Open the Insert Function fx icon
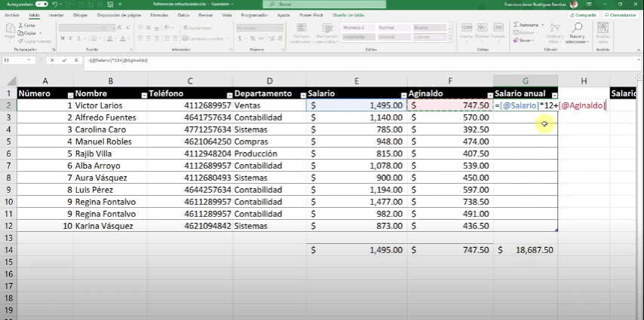 click(x=76, y=60)
